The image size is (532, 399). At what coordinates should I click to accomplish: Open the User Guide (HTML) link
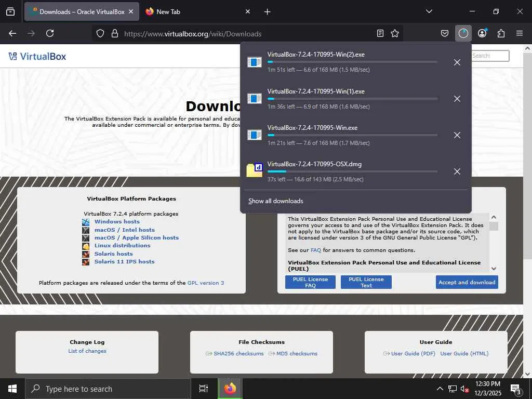[x=464, y=353]
